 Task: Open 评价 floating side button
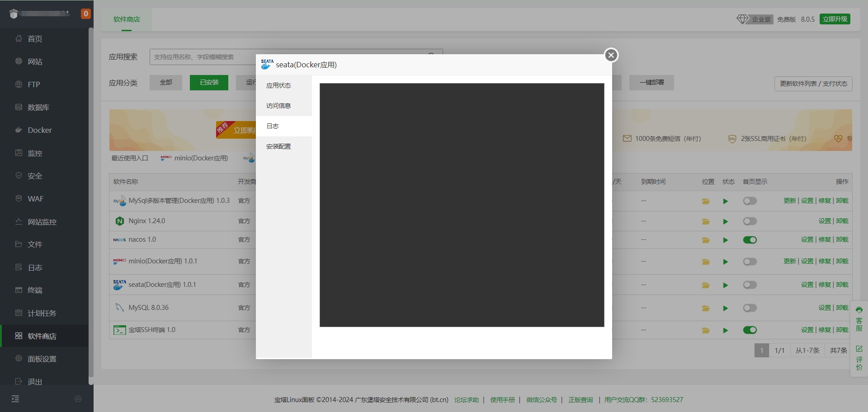(859, 358)
